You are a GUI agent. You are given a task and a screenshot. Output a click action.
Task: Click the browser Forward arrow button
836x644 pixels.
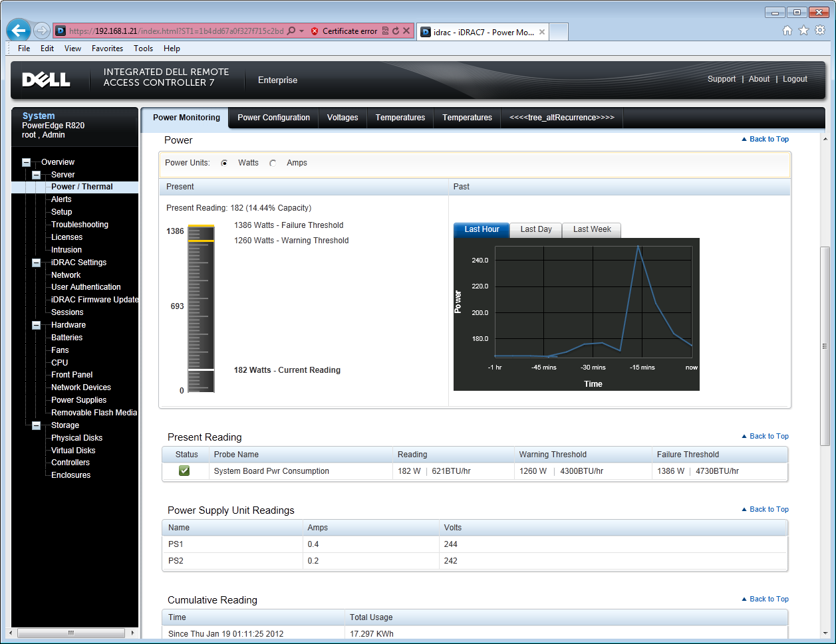41,31
